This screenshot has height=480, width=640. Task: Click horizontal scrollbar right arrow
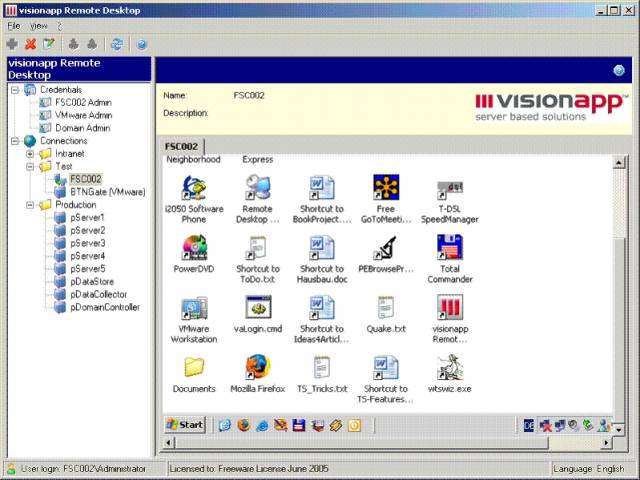(x=606, y=442)
